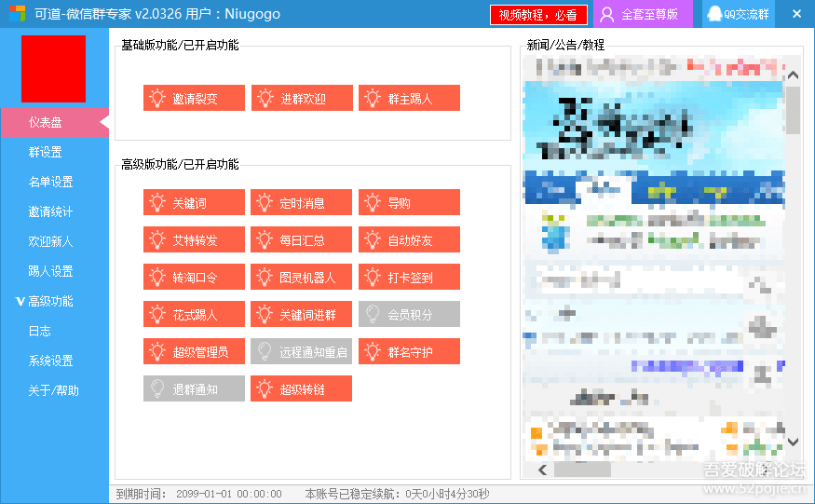Toggle the 自动好友 feature
815x504 pixels.
(409, 239)
